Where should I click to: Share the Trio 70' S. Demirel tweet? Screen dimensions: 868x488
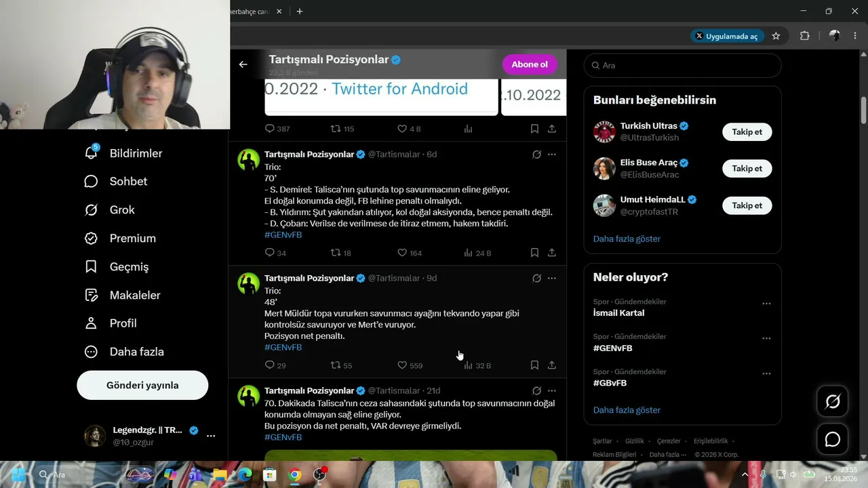click(x=552, y=253)
